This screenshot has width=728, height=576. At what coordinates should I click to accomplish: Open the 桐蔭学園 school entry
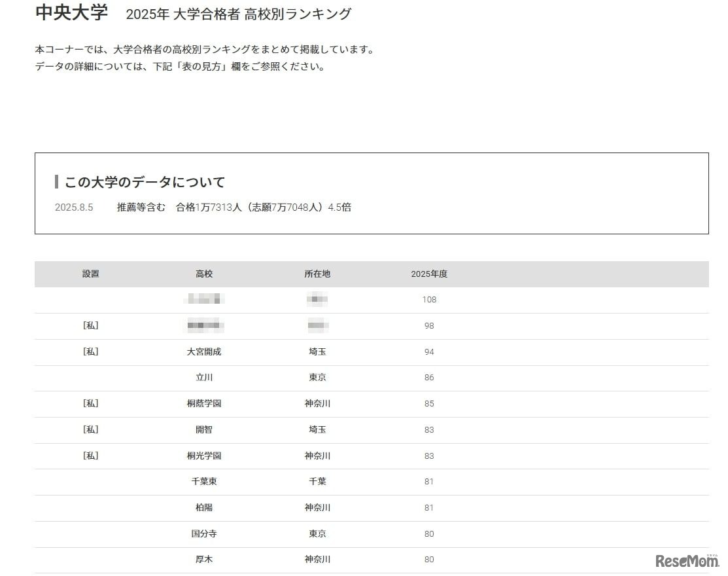coord(205,403)
